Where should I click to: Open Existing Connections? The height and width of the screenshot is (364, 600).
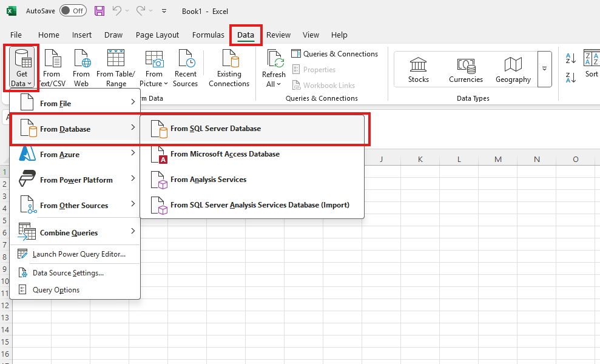coord(229,68)
